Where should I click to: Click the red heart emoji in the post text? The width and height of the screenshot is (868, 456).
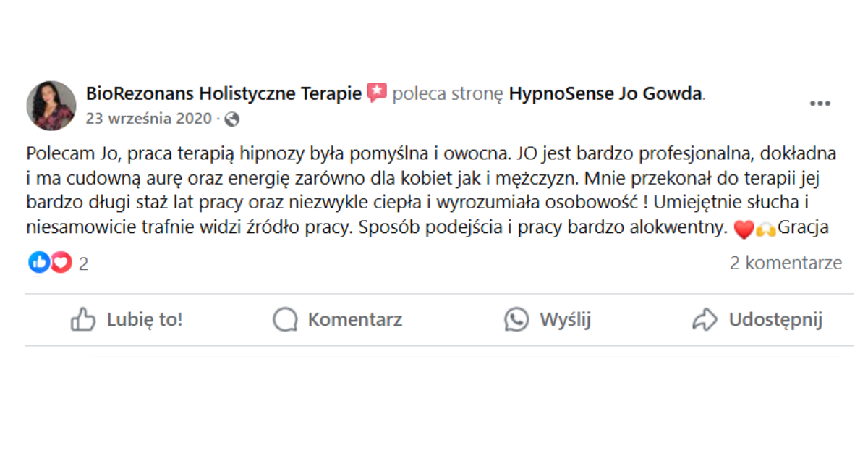tap(743, 230)
